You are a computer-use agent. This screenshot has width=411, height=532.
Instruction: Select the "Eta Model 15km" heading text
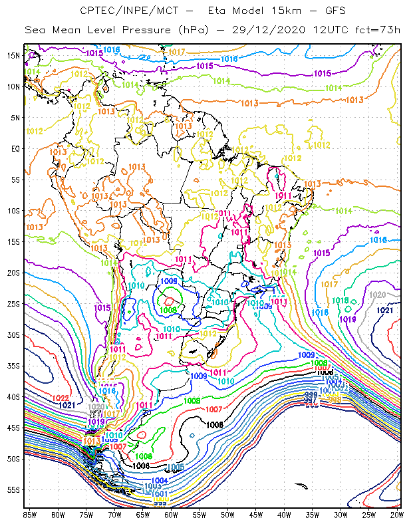255,11
